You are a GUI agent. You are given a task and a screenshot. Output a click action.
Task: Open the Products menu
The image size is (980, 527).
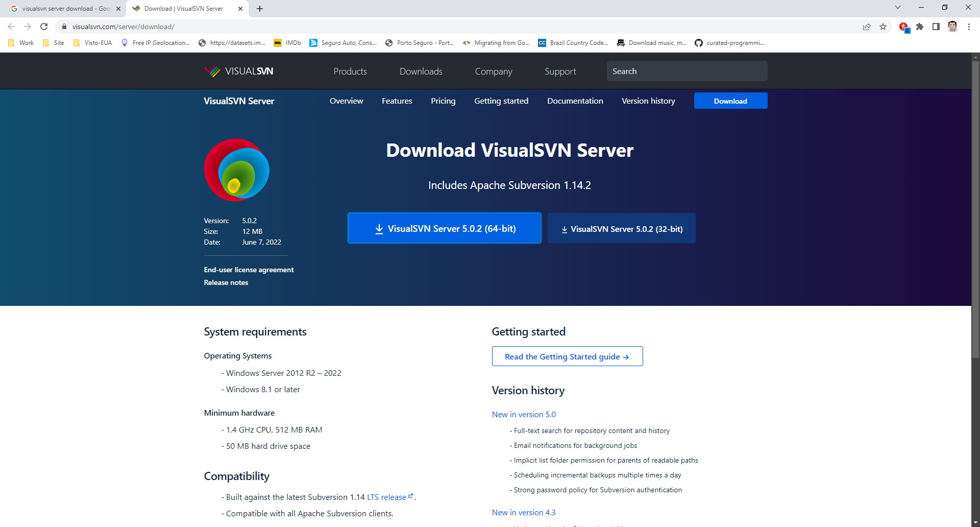(350, 71)
